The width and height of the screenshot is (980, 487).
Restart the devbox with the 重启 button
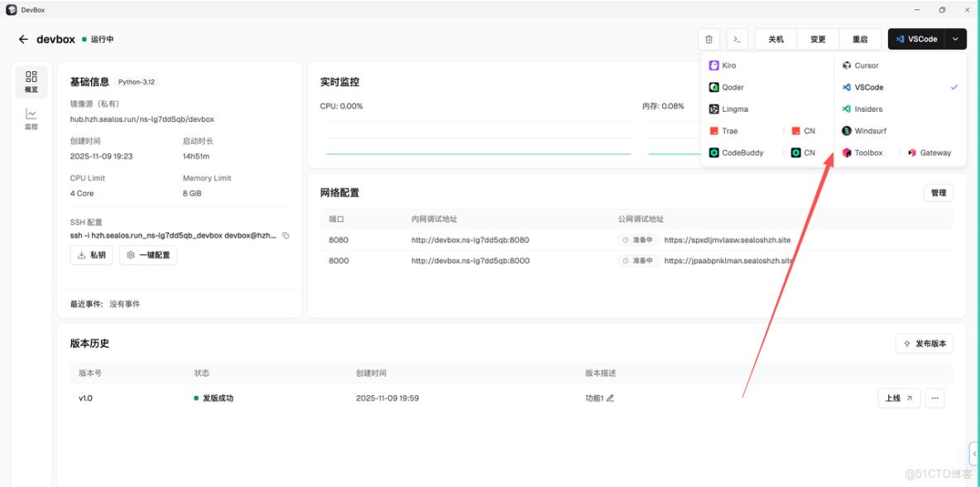(860, 39)
